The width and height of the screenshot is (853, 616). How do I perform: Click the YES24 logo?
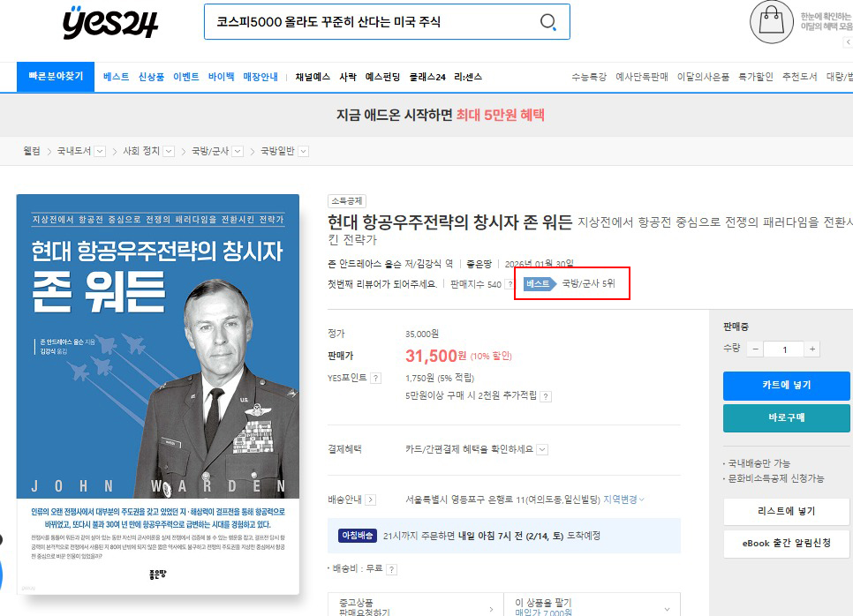click(x=110, y=23)
